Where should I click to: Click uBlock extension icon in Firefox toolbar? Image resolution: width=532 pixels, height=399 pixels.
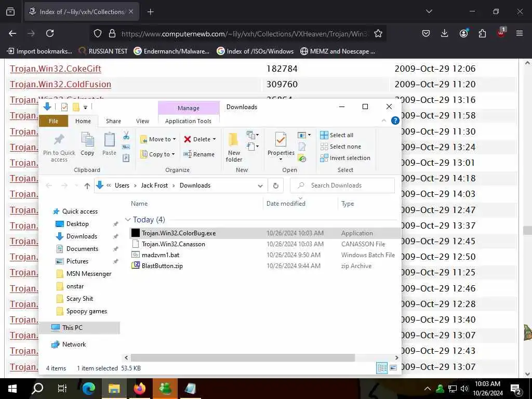(x=501, y=33)
